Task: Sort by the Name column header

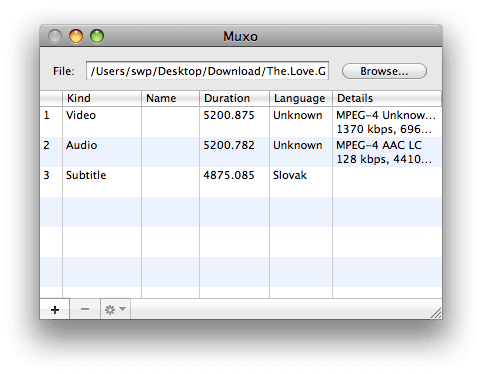Action: tap(170, 98)
